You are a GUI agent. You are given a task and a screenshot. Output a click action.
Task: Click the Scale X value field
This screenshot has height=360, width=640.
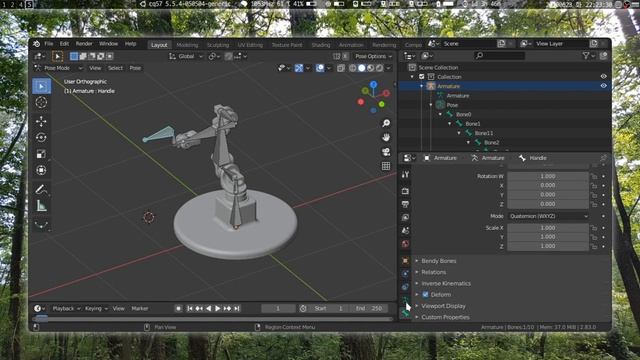tap(548, 228)
